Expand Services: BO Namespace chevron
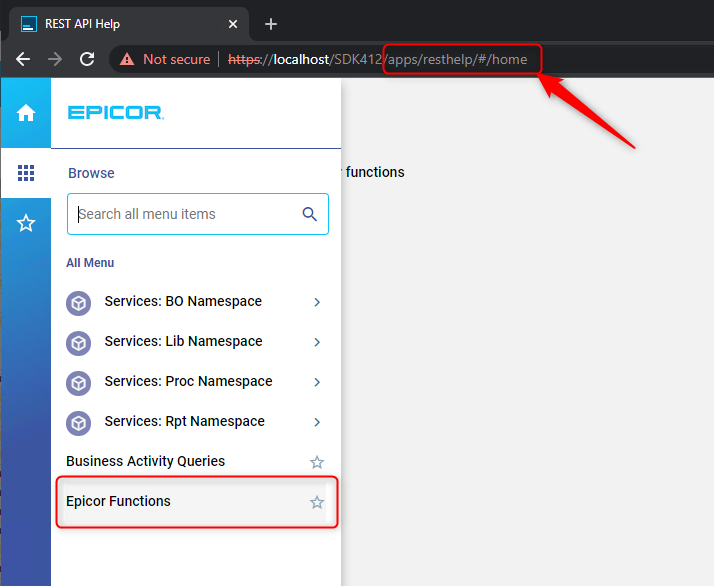714x586 pixels. (317, 302)
